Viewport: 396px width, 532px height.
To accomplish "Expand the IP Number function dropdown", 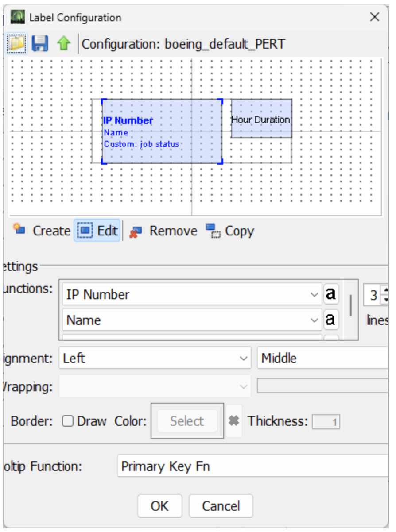I will 314,295.
